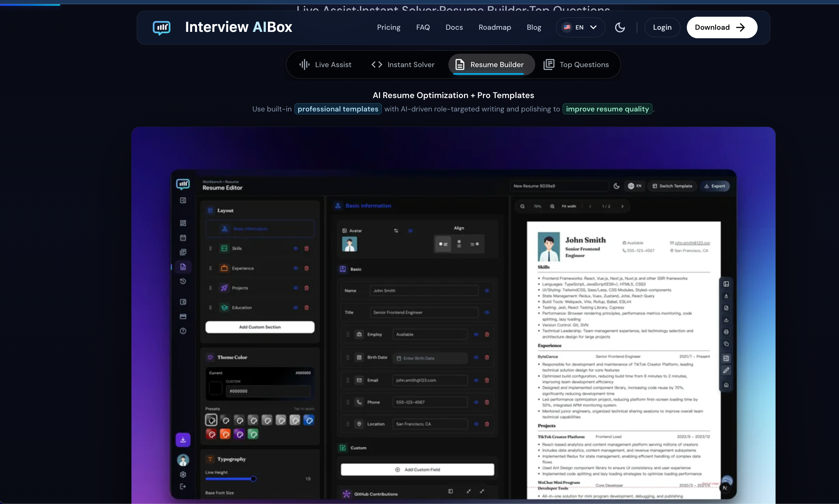
Task: Click the swap avatar arrows icon
Action: [x=396, y=231]
